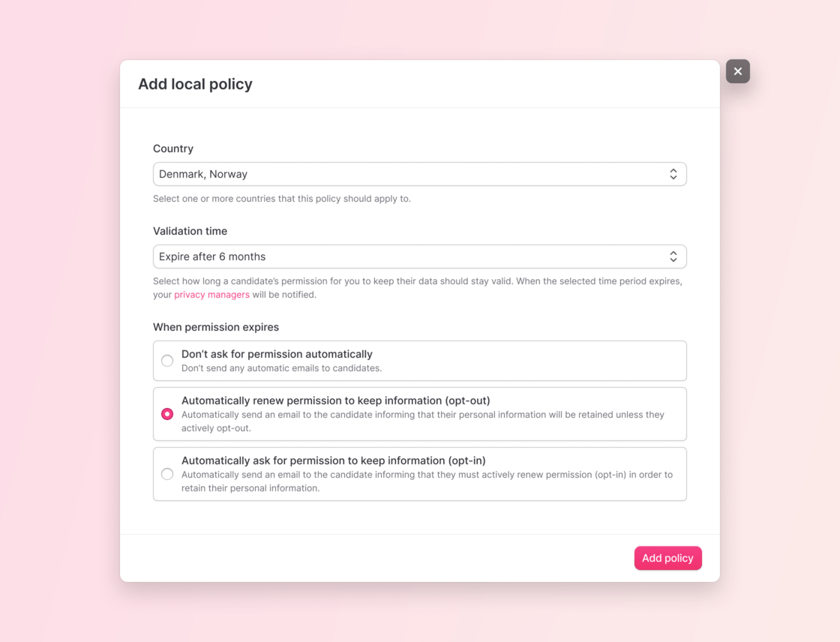Screen dimensions: 840x642
Task: Click the 'Automatically ask for permission to keep information' title
Action: click(x=334, y=460)
